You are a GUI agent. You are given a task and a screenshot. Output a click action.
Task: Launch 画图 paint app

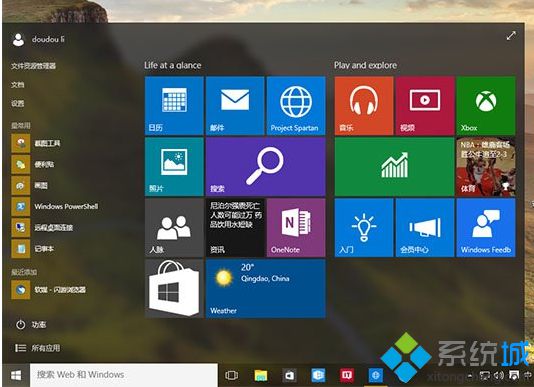tap(30, 185)
